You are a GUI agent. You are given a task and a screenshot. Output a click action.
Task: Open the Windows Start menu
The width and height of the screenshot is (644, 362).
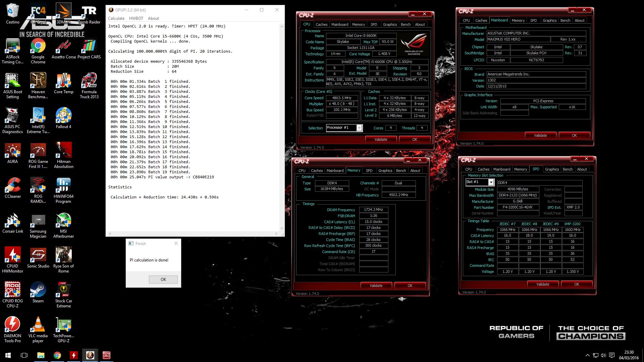8,355
